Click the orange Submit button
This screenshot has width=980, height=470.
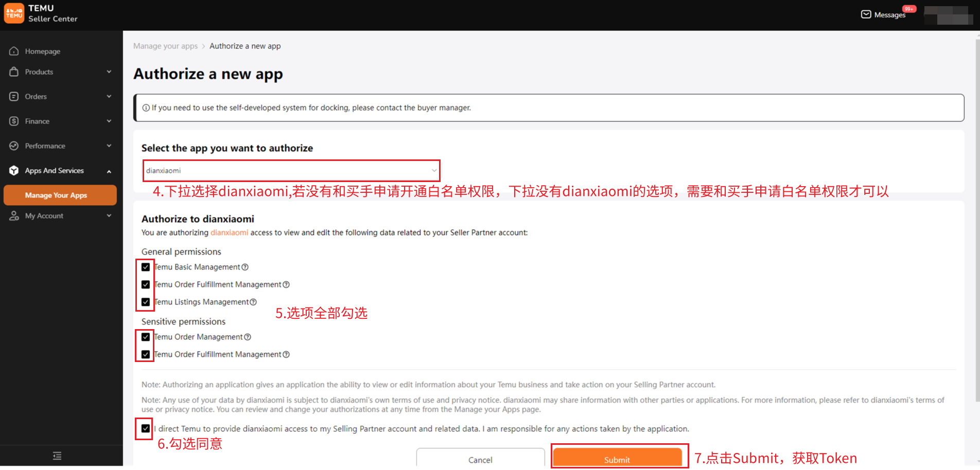617,458
